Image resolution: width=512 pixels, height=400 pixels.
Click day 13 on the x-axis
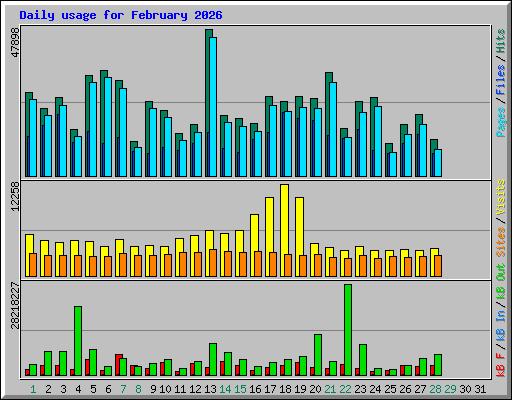click(x=210, y=389)
